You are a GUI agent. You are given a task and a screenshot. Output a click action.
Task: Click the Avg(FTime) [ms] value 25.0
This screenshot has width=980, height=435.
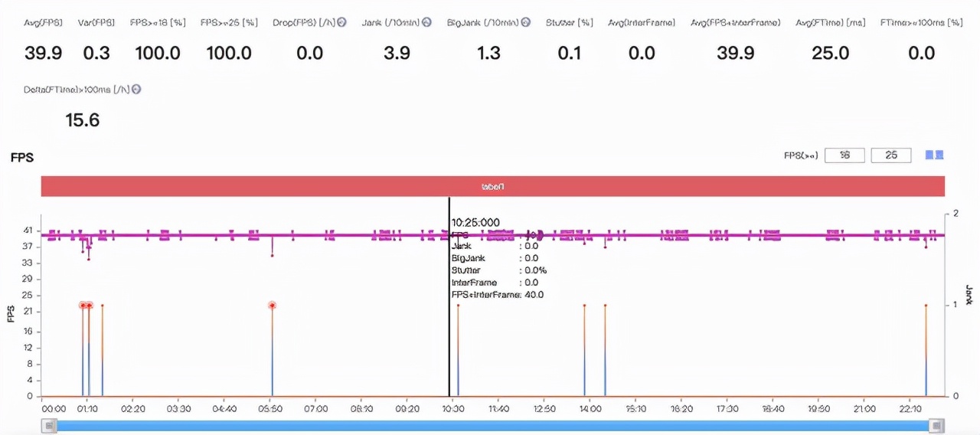(831, 53)
